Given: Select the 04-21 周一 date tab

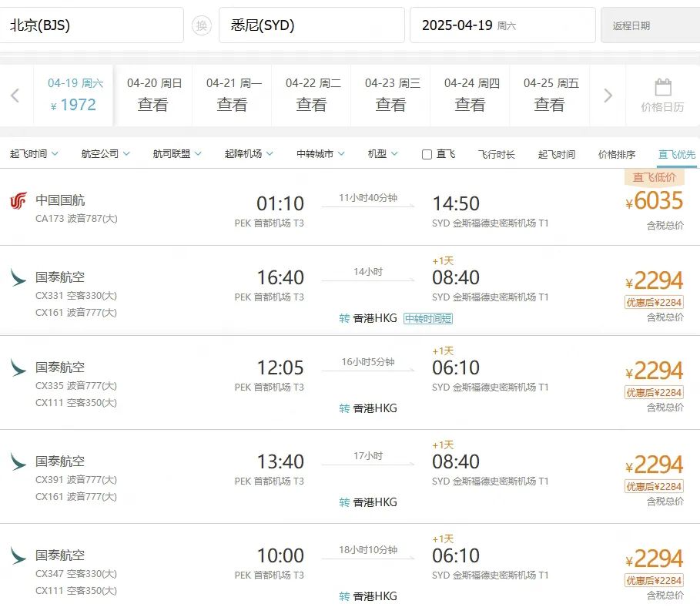Looking at the screenshot, I should click(233, 95).
